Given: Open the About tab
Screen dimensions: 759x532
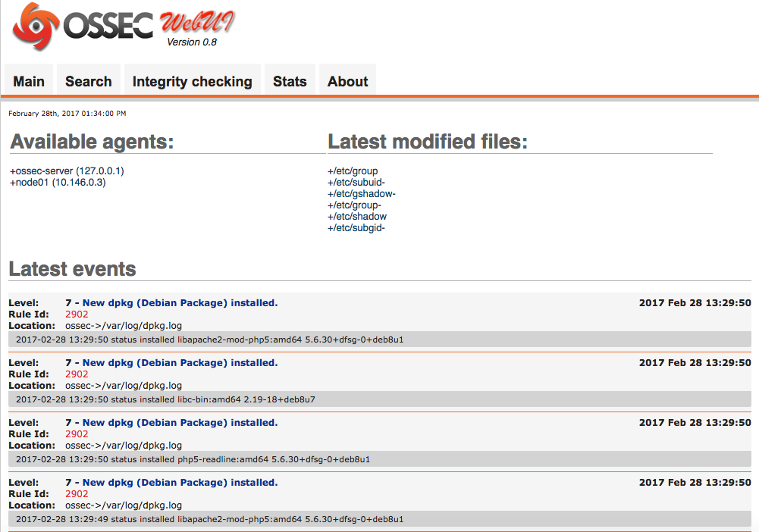Looking at the screenshot, I should [x=347, y=81].
